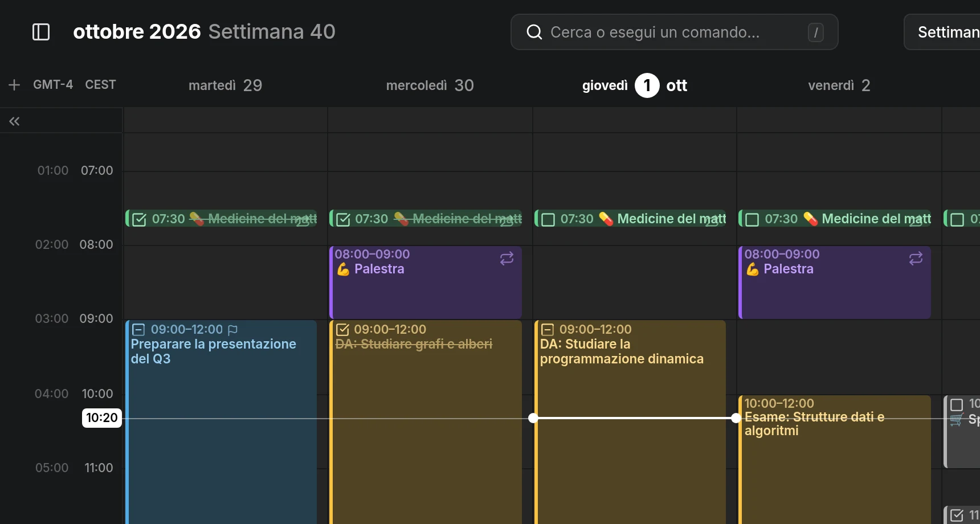Toggle the sidebar panel icon
The image size is (980, 524).
[41, 32]
